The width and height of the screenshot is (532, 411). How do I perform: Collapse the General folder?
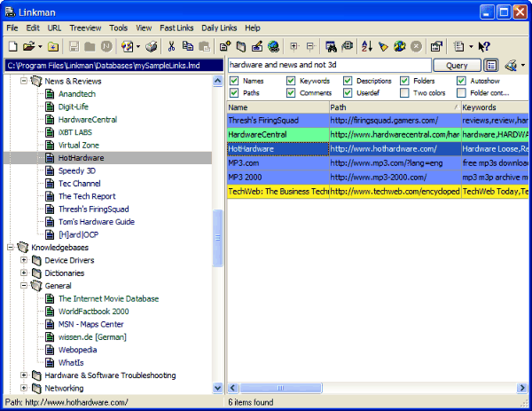pos(24,286)
